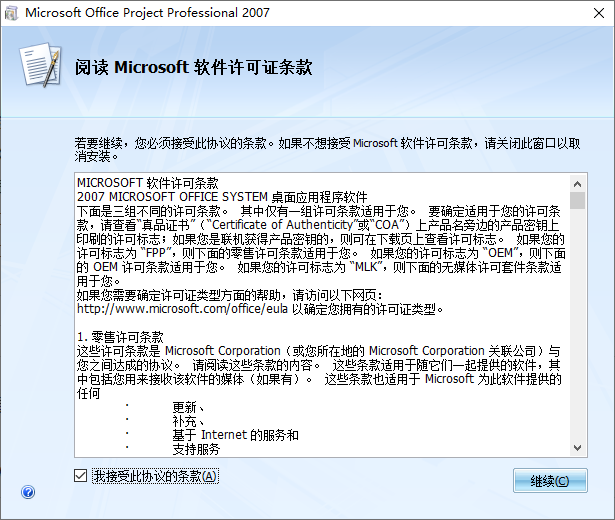Click the bullet item 更新、
This screenshot has height=520, width=615.
pyautogui.click(x=188, y=407)
